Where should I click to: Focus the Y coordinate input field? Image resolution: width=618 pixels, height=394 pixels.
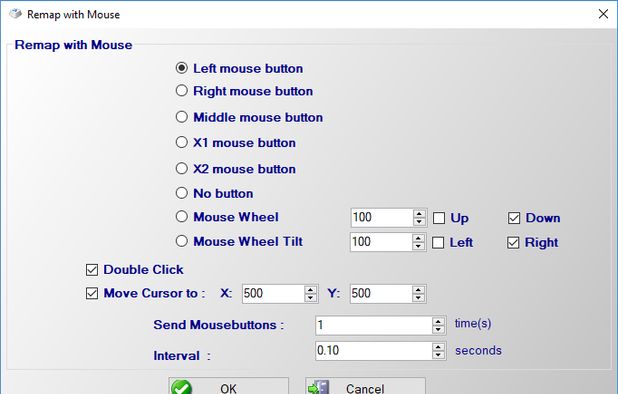pyautogui.click(x=382, y=294)
